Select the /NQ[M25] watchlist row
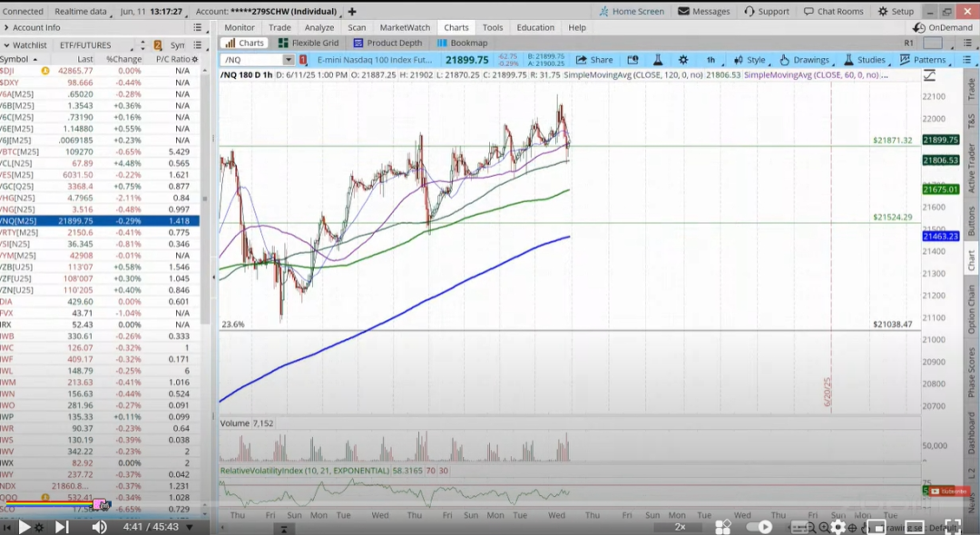 (100, 221)
